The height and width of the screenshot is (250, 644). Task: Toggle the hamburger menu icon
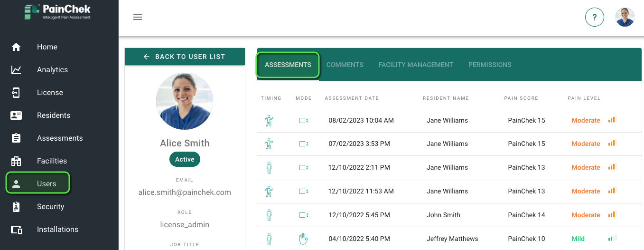click(x=138, y=17)
